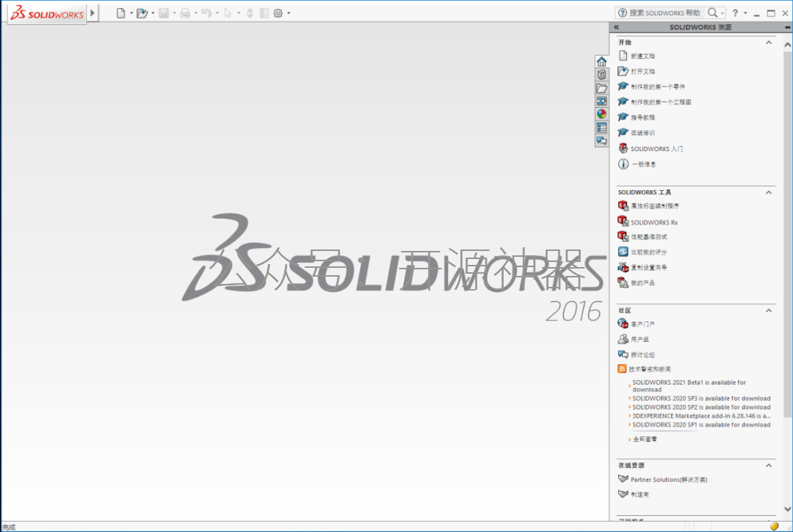Click the Undo toolbar icon
This screenshot has height=532, width=793.
click(x=206, y=13)
